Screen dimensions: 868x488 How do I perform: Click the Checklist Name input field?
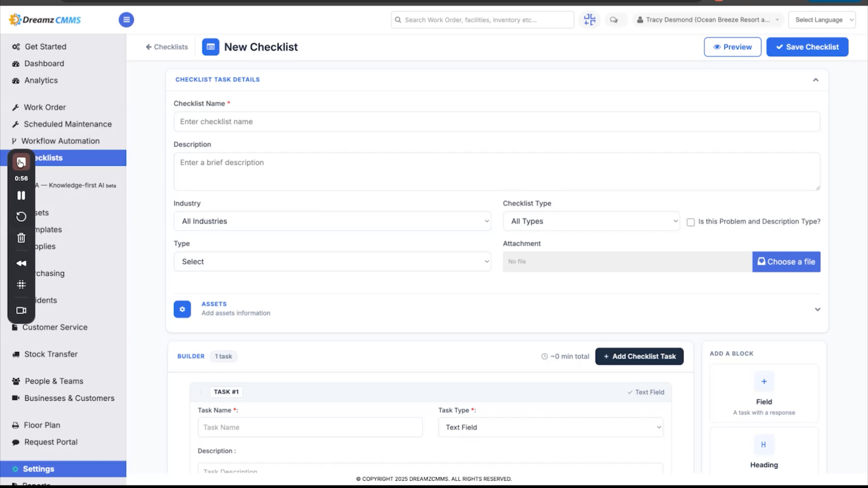tap(497, 122)
